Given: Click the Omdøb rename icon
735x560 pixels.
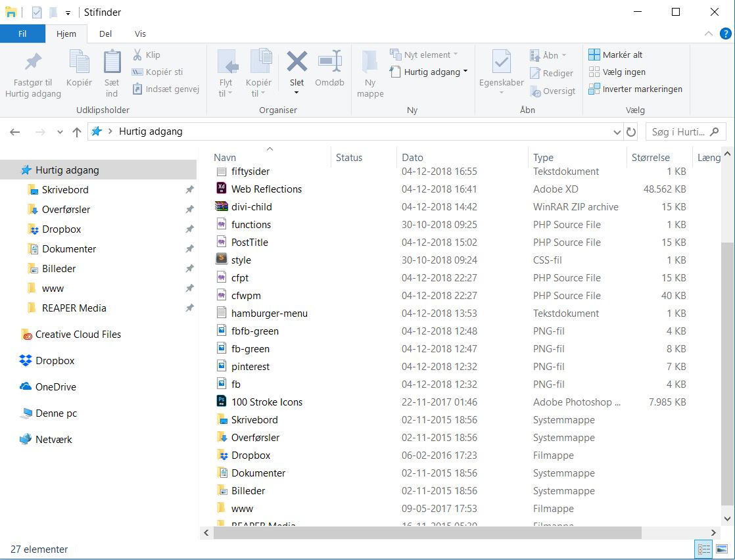Looking at the screenshot, I should click(x=329, y=61).
